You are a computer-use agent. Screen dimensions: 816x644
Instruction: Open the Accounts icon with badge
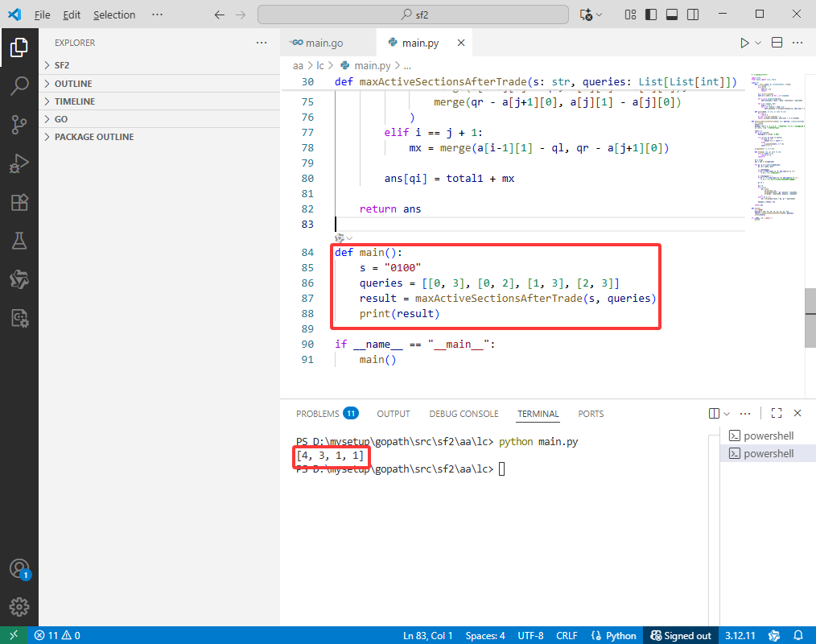tap(20, 569)
